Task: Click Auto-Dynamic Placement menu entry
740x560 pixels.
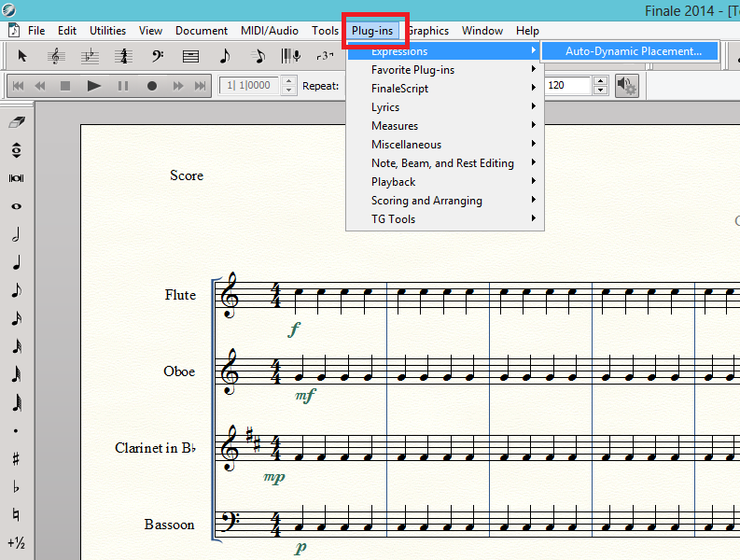Action: click(633, 51)
